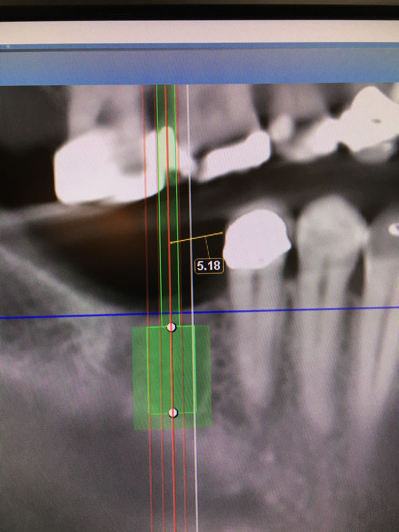Click the 5.18 measurement label
Image resolution: width=399 pixels, height=532 pixels.
pyautogui.click(x=209, y=266)
